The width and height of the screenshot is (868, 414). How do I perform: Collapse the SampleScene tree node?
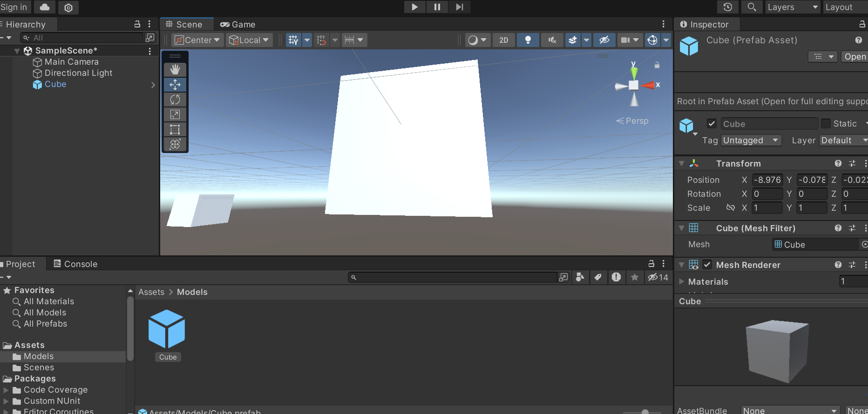point(17,51)
